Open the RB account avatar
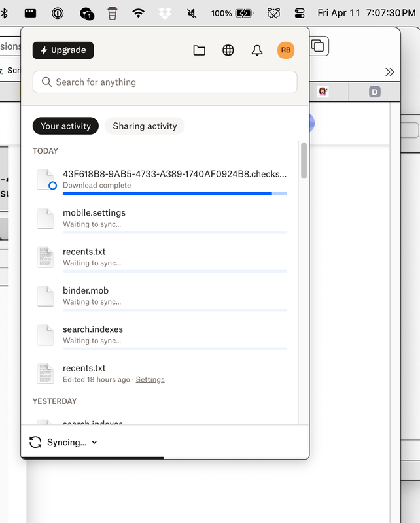Screen dimensions: 420x523 (x=286, y=50)
